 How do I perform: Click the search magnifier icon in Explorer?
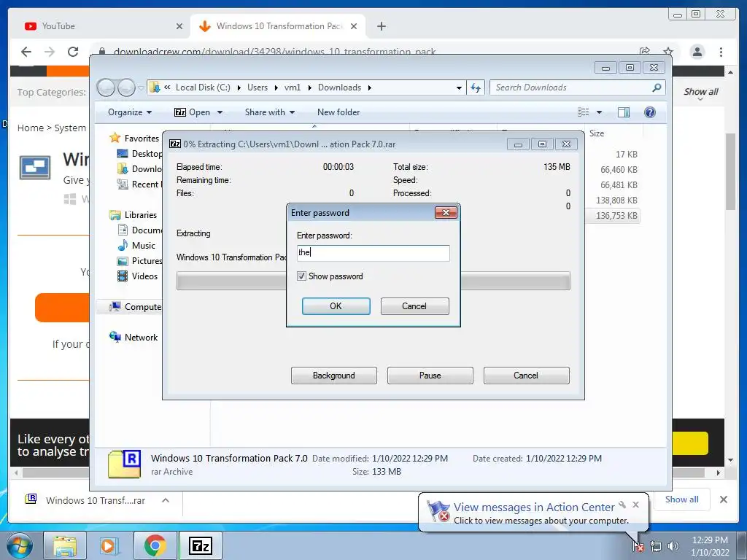pyautogui.click(x=657, y=87)
